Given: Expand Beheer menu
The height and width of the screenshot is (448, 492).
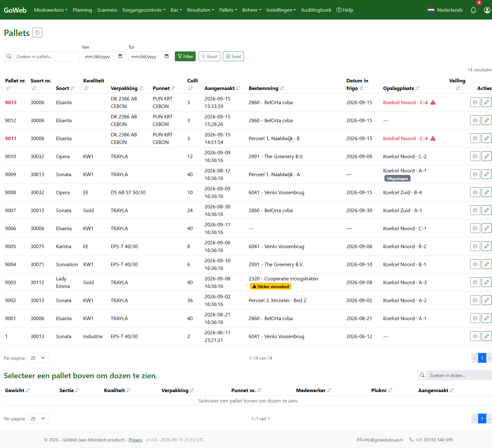Looking at the screenshot, I should [x=252, y=10].
